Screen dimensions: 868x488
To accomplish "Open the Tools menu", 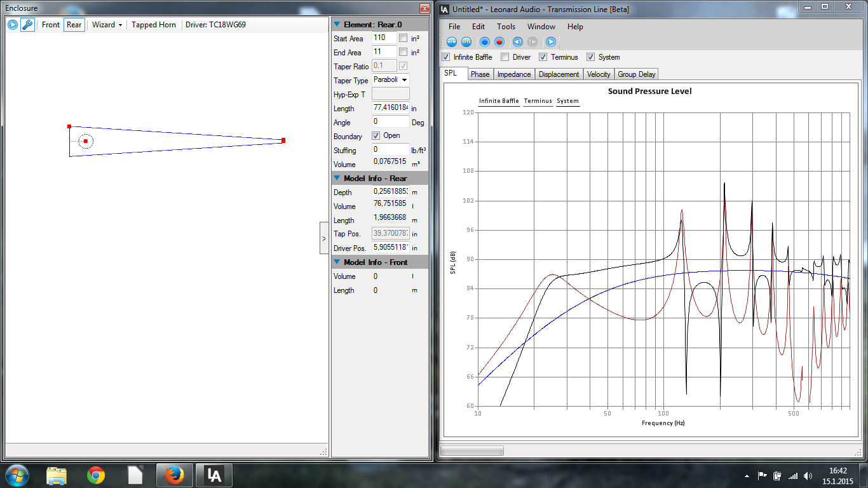I will pos(506,27).
